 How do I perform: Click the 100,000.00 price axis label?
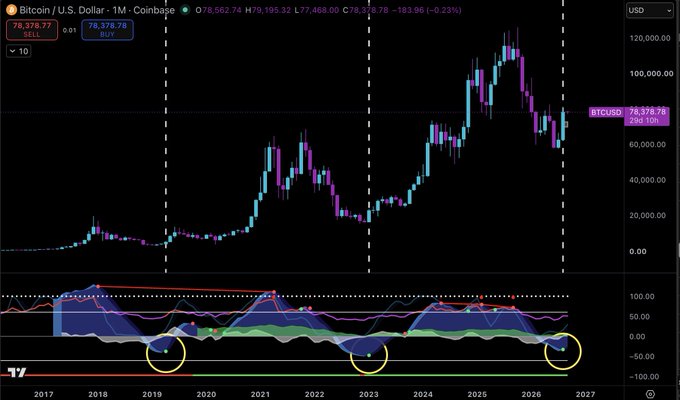tap(651, 74)
